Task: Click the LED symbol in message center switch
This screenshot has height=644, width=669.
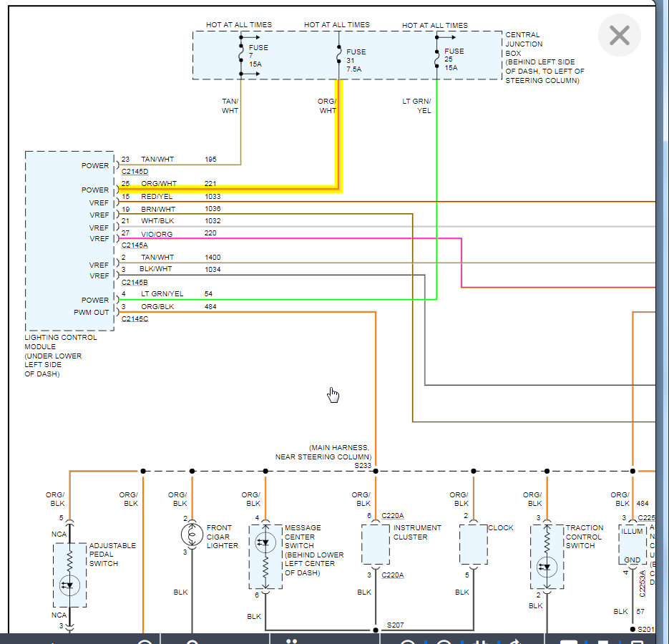Action: click(265, 542)
